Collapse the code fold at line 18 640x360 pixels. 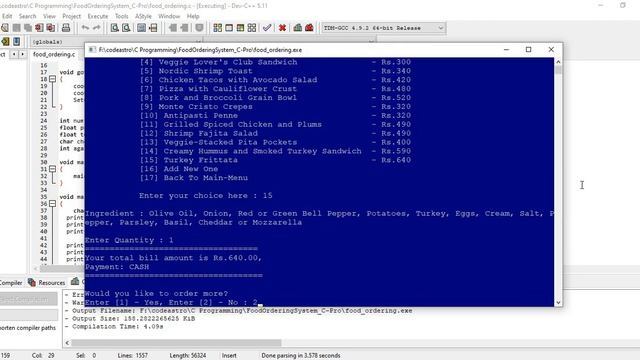point(53,79)
